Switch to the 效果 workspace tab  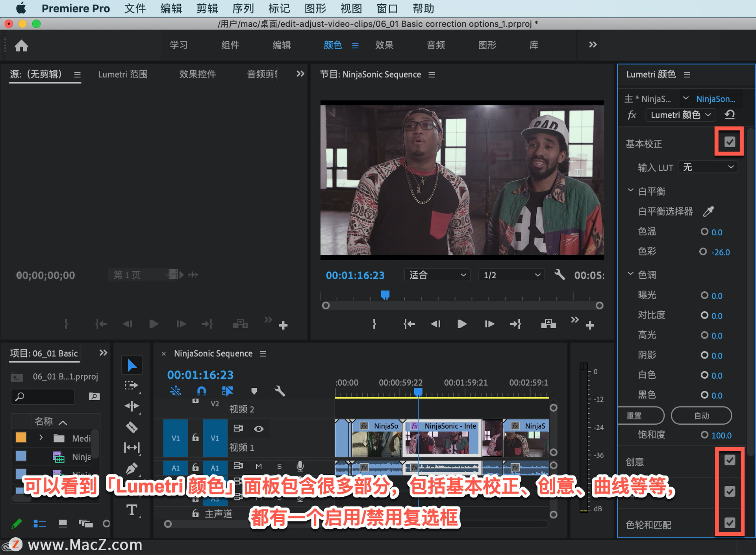tap(384, 45)
